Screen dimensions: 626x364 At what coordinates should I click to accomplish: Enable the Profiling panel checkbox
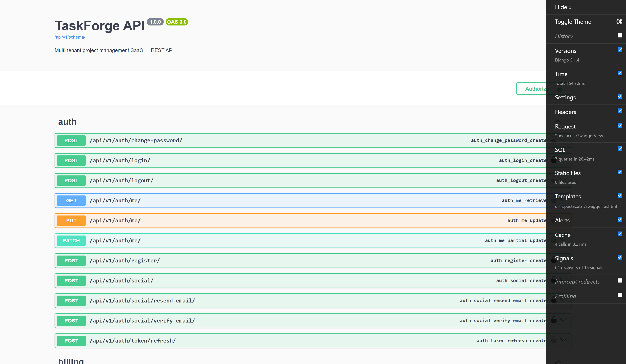[x=620, y=295]
